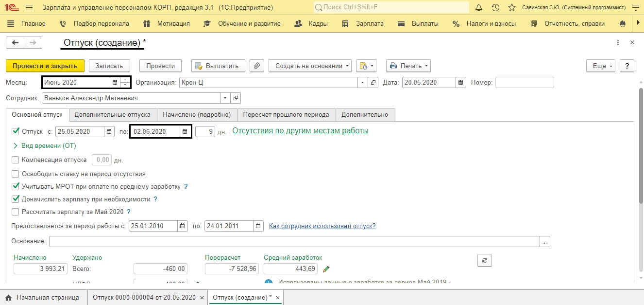
Task: Switch to Пересчет прошлого периода tab
Action: coord(286,115)
